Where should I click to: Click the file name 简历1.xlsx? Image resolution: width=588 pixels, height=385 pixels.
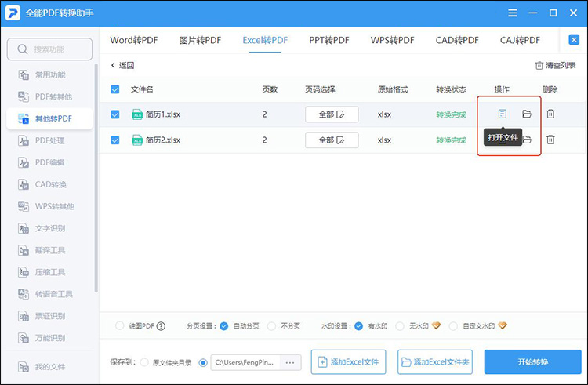(x=163, y=114)
